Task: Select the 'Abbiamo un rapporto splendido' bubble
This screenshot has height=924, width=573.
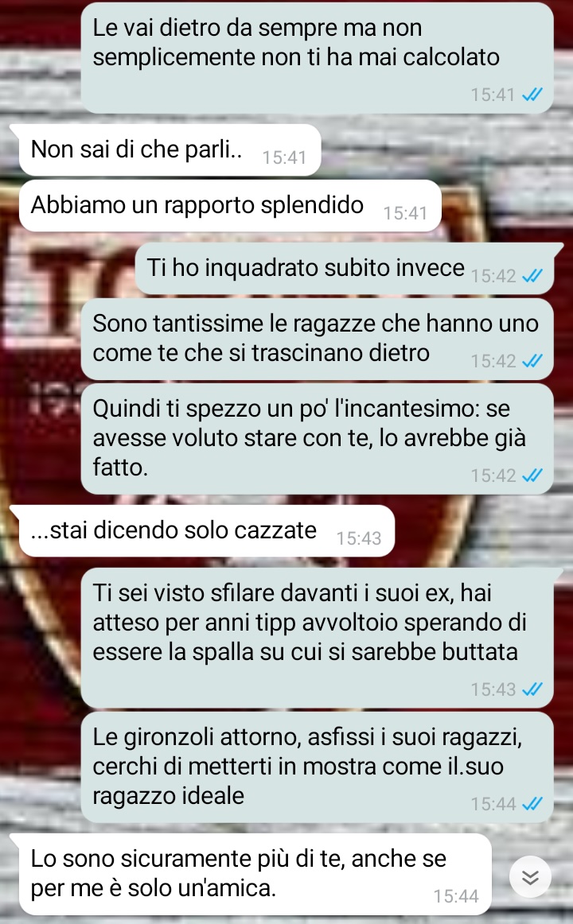Action: tap(230, 205)
